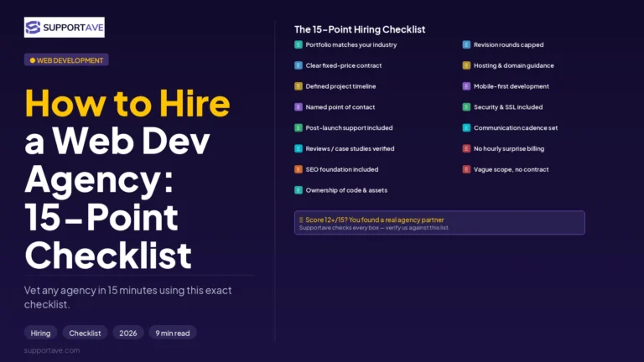Viewport: 644px width, 362px height.
Task: Click 'Revision rounds capped' text
Action: pyautogui.click(x=509, y=44)
